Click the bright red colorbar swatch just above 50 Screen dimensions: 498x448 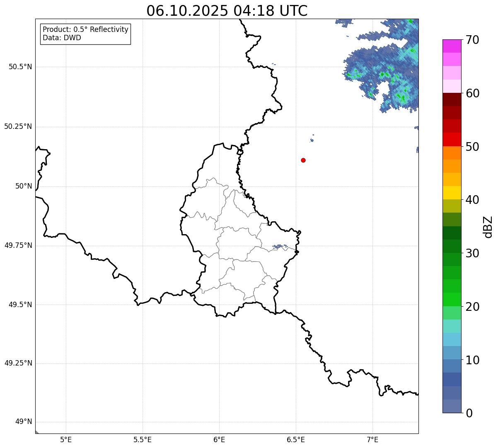click(x=452, y=140)
